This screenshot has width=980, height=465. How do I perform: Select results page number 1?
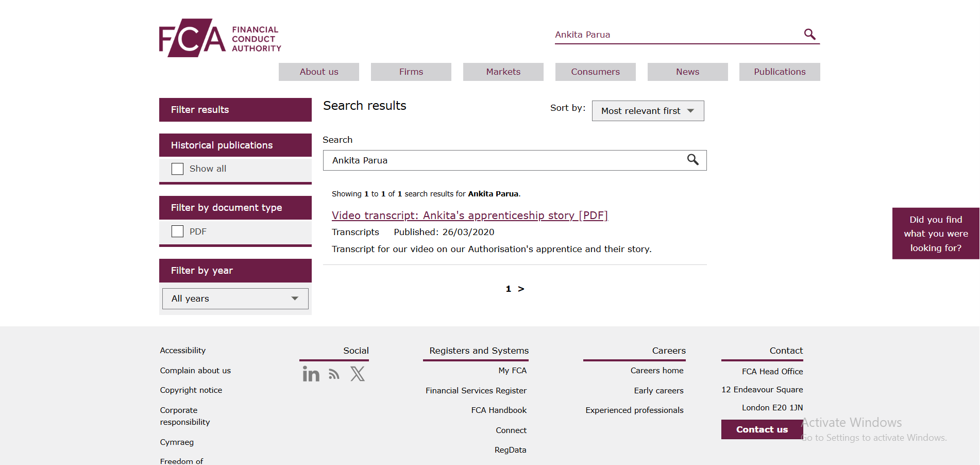(x=509, y=289)
